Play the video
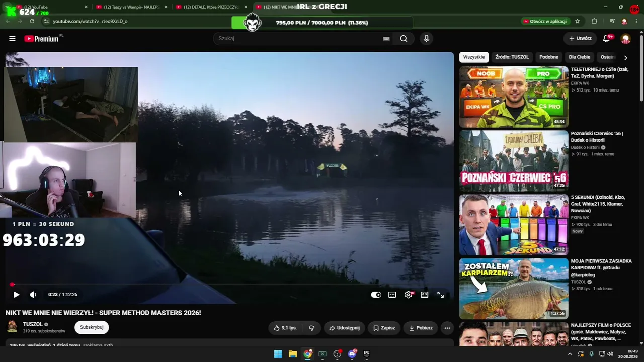The width and height of the screenshot is (644, 362). [x=16, y=295]
